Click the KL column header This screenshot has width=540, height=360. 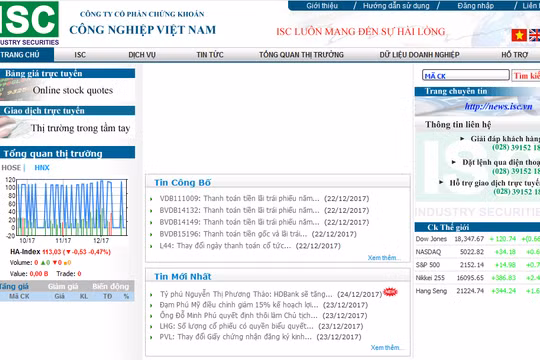click(84, 296)
